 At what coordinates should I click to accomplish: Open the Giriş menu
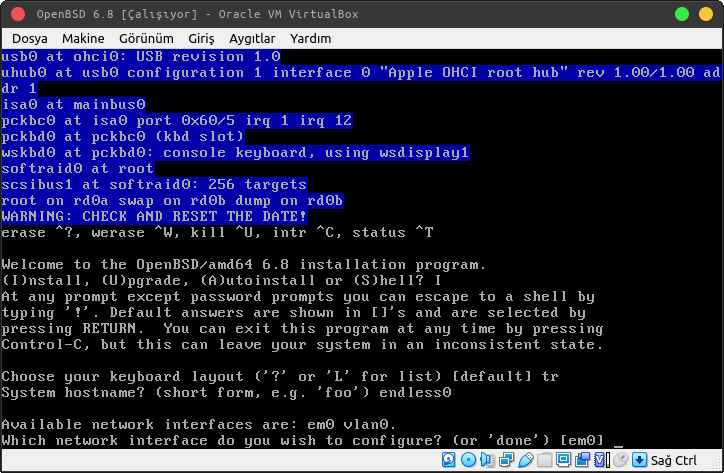[201, 39]
